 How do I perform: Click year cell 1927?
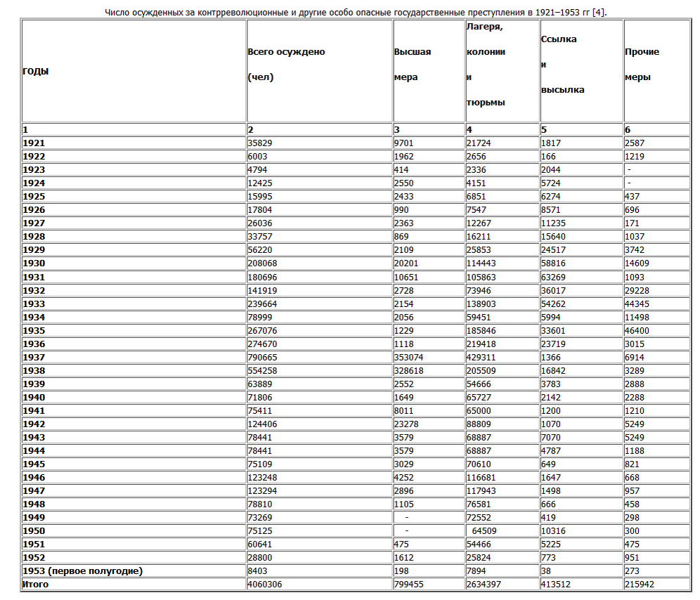click(134, 223)
